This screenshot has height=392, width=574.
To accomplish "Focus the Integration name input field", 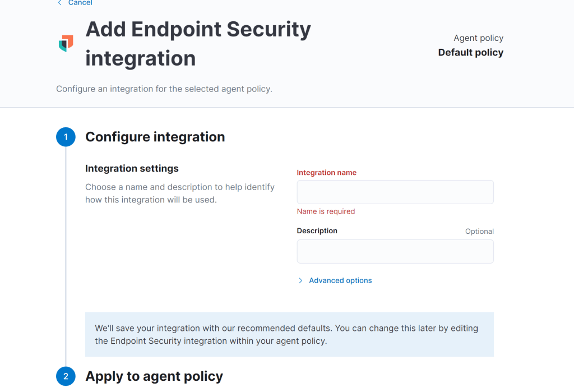I will 395,192.
